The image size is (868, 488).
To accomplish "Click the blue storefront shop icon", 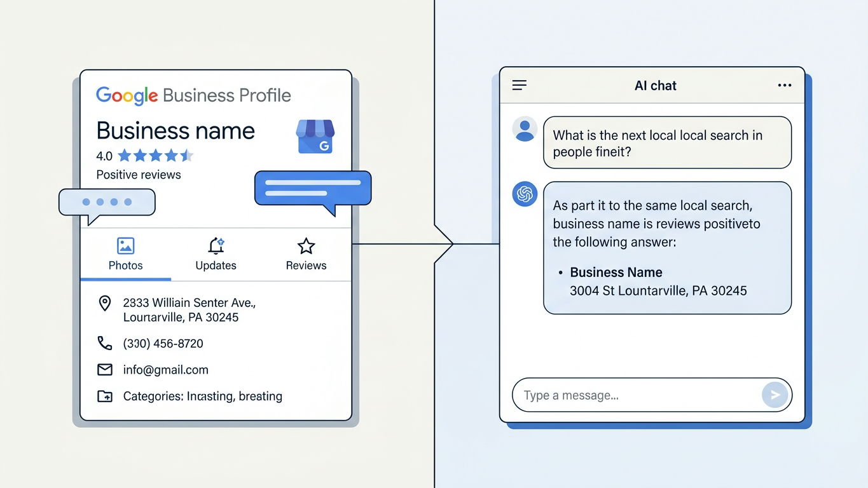I will [315, 137].
